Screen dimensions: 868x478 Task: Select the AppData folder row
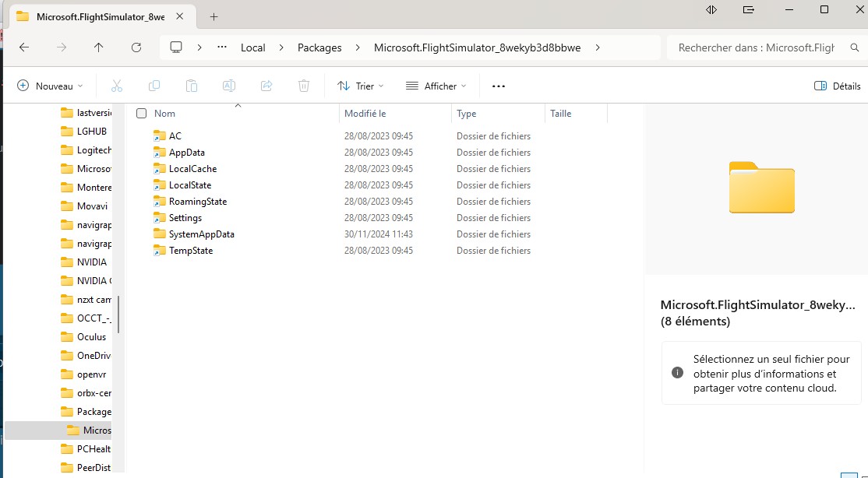[370, 152]
